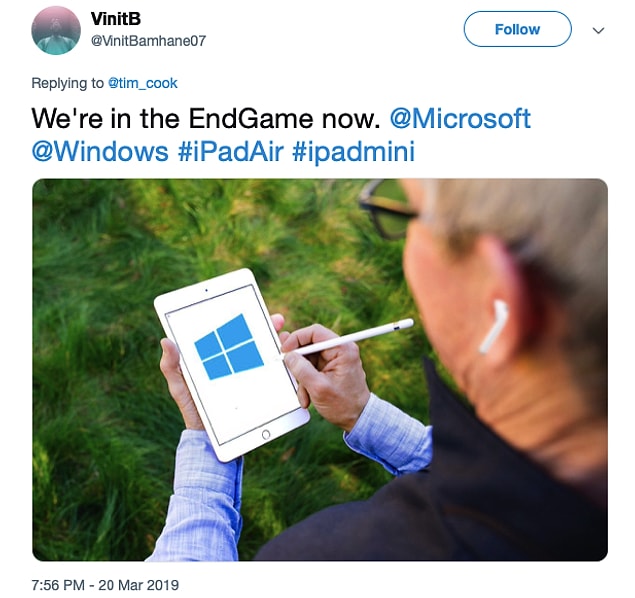Viewport: 635px width, 598px height.
Task: Click the 'We're in the EndGame now.' text
Action: pos(206,119)
